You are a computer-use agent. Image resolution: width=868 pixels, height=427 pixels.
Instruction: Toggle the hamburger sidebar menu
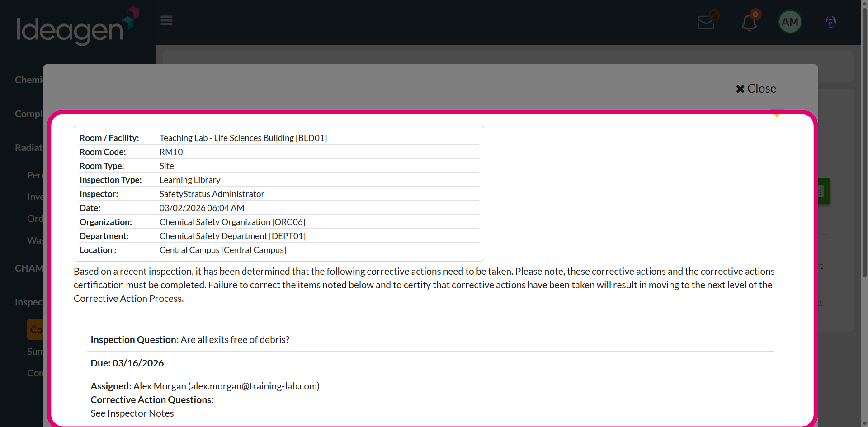coord(166,21)
